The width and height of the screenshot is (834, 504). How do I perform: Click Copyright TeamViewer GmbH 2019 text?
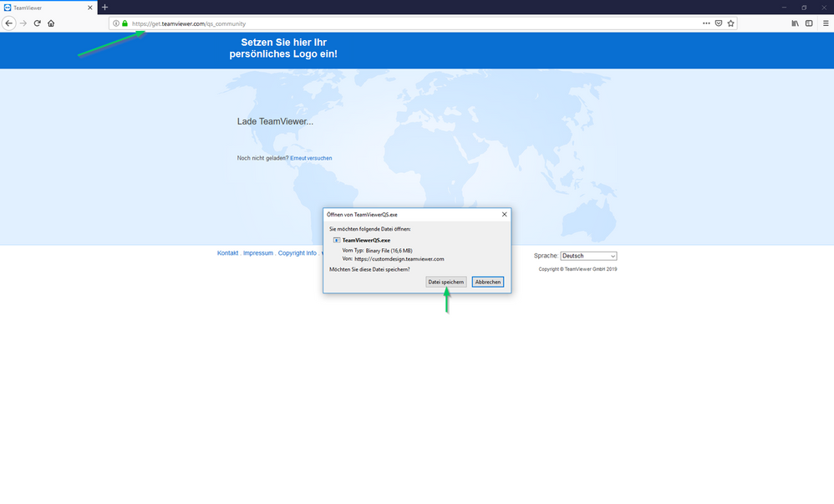coord(577,269)
